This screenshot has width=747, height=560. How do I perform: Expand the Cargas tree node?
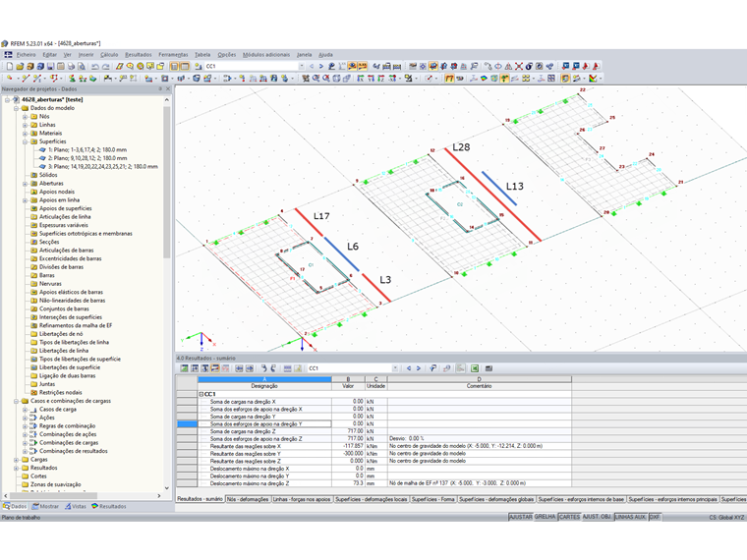click(x=16, y=460)
